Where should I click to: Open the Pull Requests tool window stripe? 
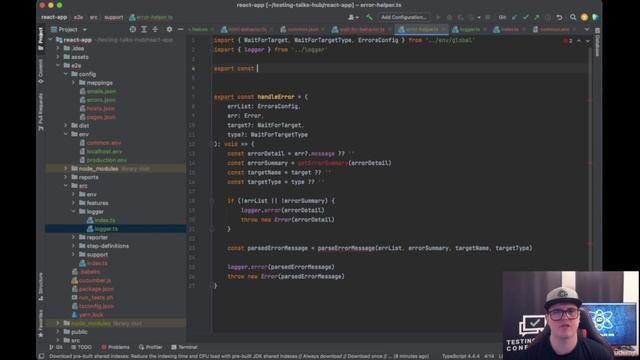[x=40, y=111]
